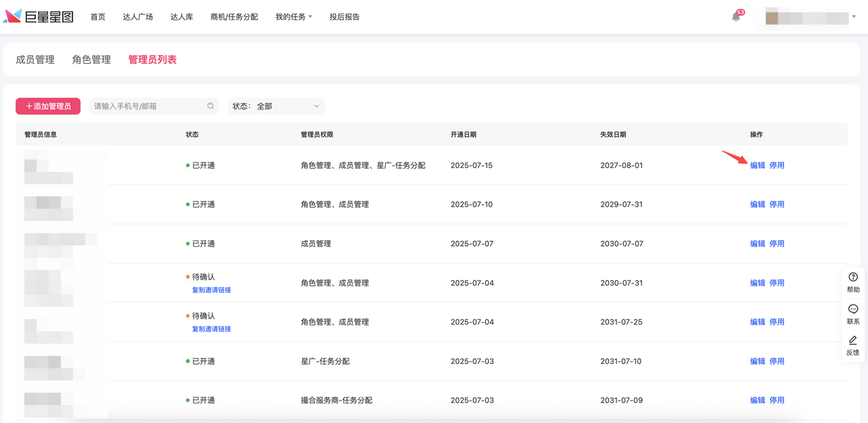Click the search magnifier icon
This screenshot has height=423, width=868.
[211, 106]
